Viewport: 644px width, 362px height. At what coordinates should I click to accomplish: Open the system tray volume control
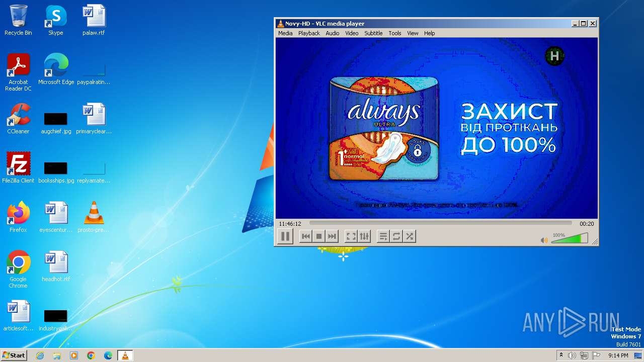(572, 355)
